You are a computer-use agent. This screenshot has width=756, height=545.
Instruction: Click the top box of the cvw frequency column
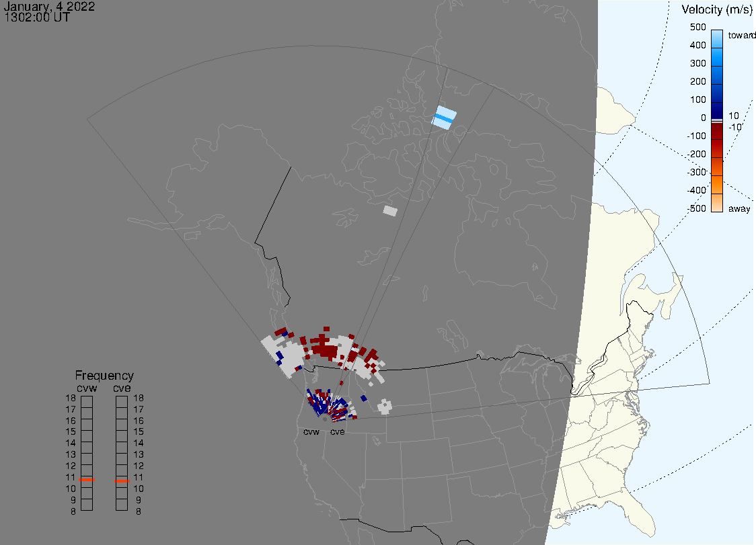point(87,402)
